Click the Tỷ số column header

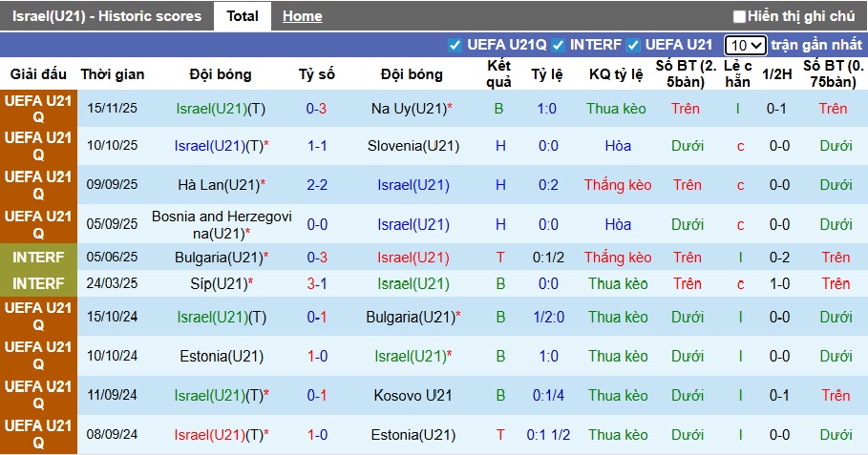(317, 74)
